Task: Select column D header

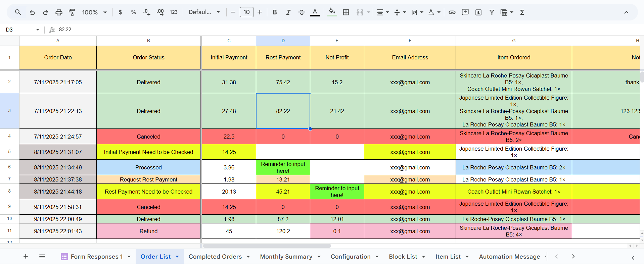Action: pyautogui.click(x=283, y=41)
